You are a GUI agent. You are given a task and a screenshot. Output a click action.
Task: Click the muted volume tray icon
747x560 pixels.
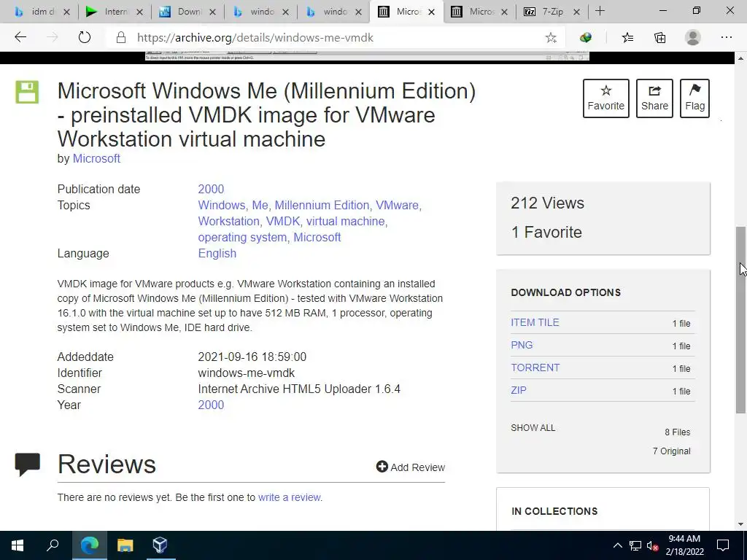tap(652, 545)
